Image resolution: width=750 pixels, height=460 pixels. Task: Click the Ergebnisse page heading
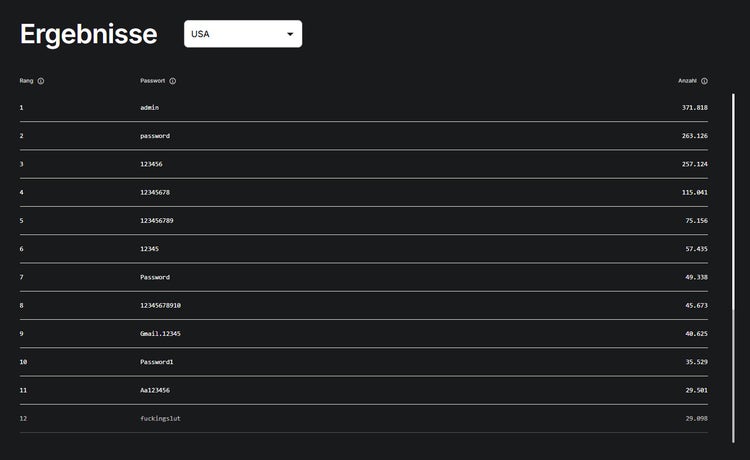click(x=89, y=34)
